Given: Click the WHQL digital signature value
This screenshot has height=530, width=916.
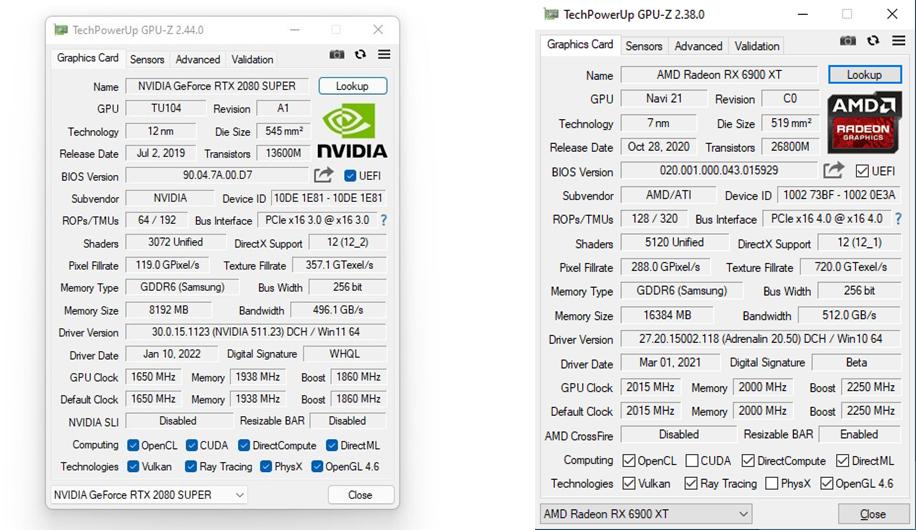Looking at the screenshot, I should tap(345, 354).
